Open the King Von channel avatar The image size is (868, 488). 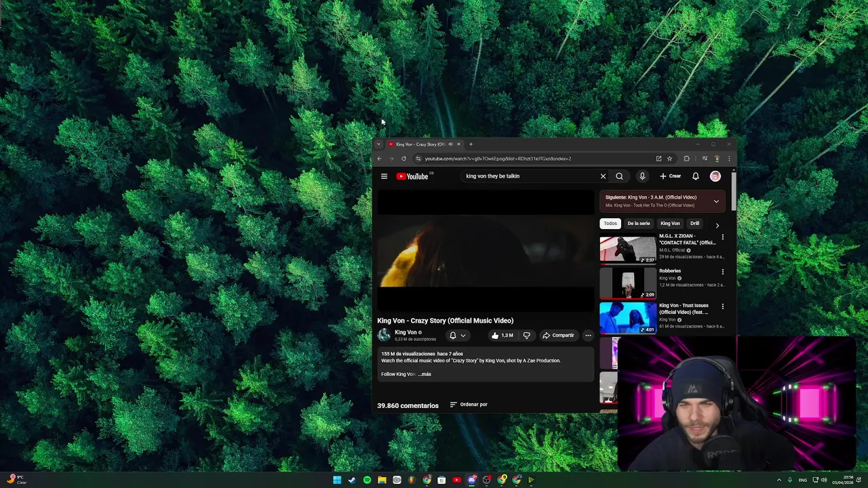click(384, 335)
